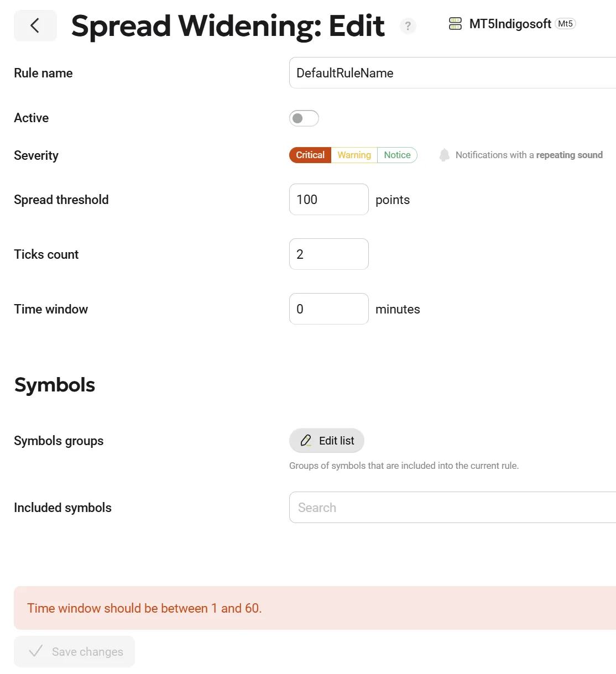Click the time window error message banner
This screenshot has height=674, width=616.
315,608
